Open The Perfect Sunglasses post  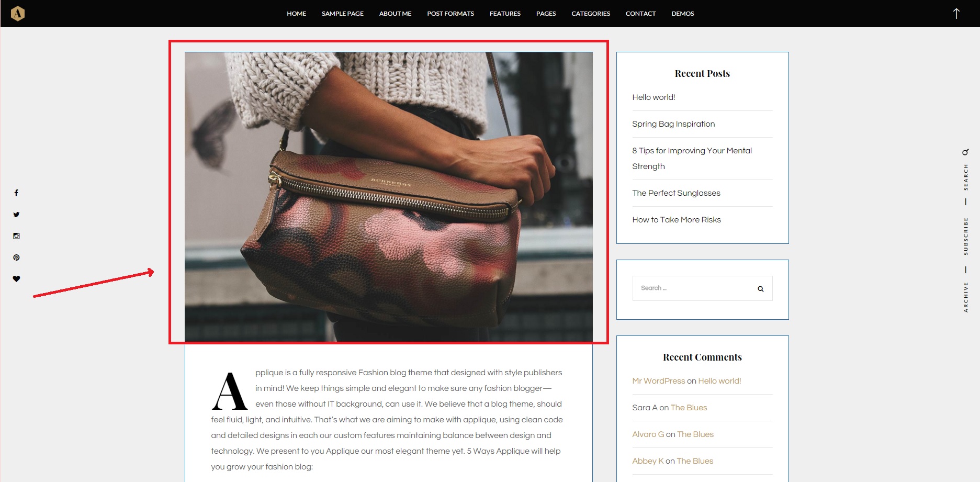[675, 193]
